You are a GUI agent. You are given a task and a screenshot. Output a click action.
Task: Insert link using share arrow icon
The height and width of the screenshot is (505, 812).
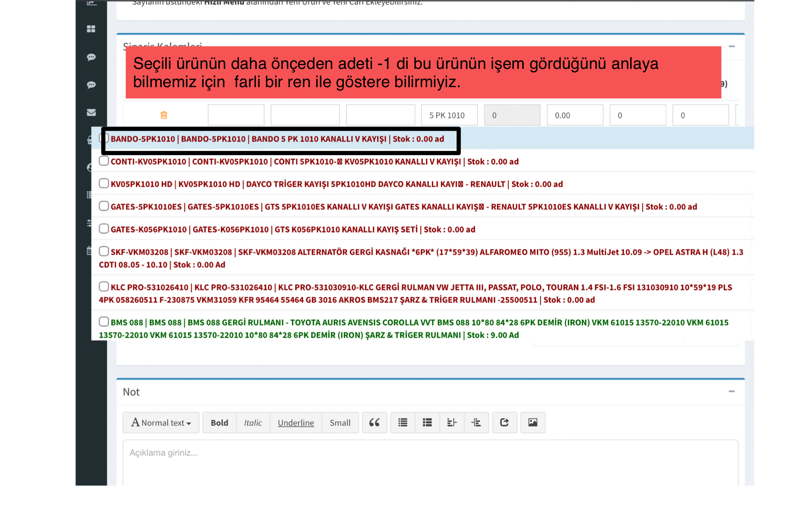[x=504, y=422]
